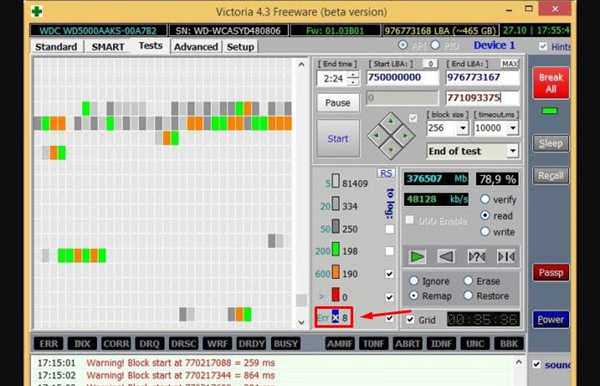Click the Pause button
Image resolution: width=600 pixels, height=386 pixels.
[338, 103]
